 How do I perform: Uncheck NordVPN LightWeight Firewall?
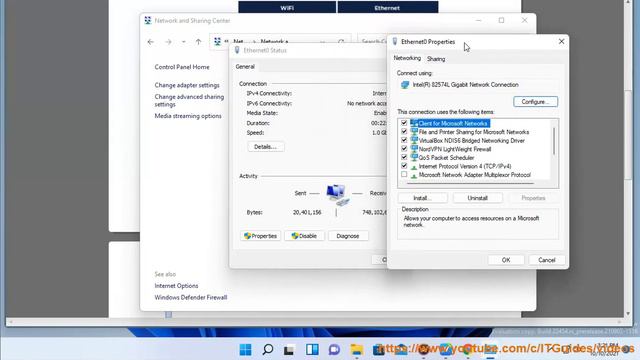(x=404, y=149)
